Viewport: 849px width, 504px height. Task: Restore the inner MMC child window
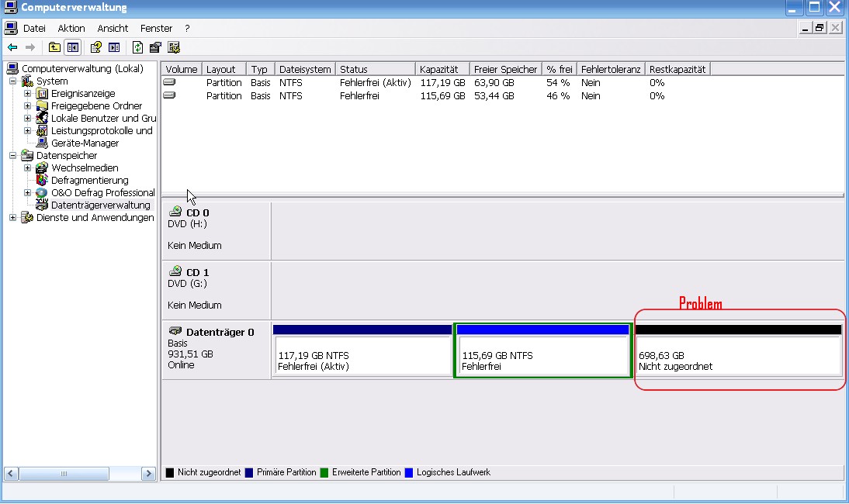pos(820,28)
